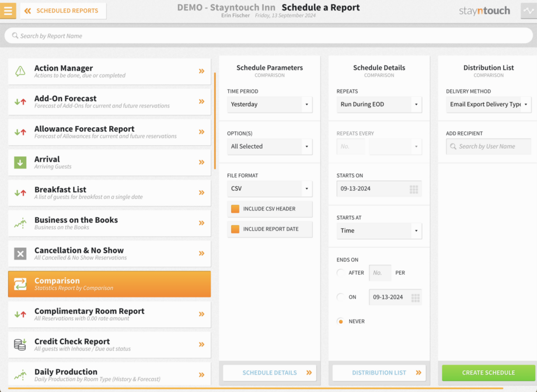
Task: Open the Repeats Run During EOD dropdown
Action: [379, 104]
